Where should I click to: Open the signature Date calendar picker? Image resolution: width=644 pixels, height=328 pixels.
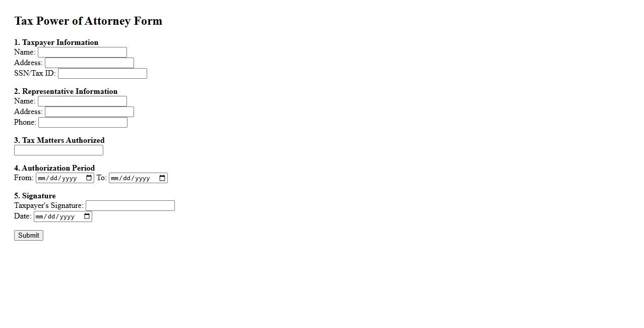click(87, 216)
